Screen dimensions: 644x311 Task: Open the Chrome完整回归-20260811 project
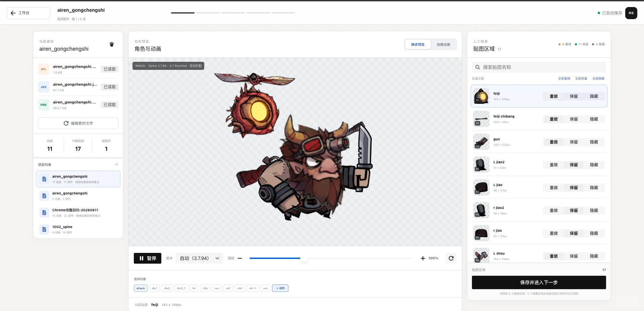(x=78, y=213)
